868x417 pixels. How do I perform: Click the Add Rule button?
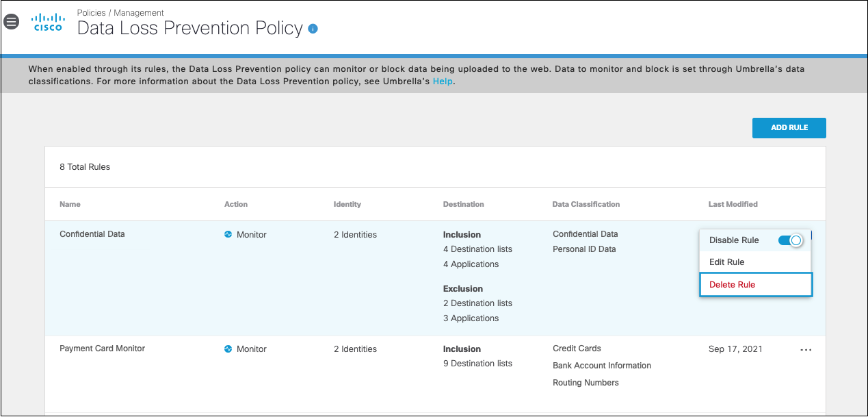coord(789,128)
